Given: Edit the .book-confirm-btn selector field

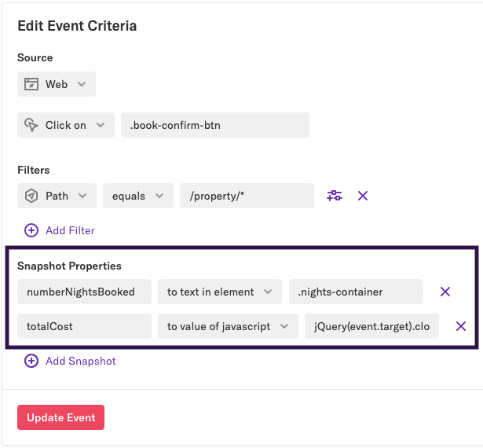Looking at the screenshot, I should 214,125.
